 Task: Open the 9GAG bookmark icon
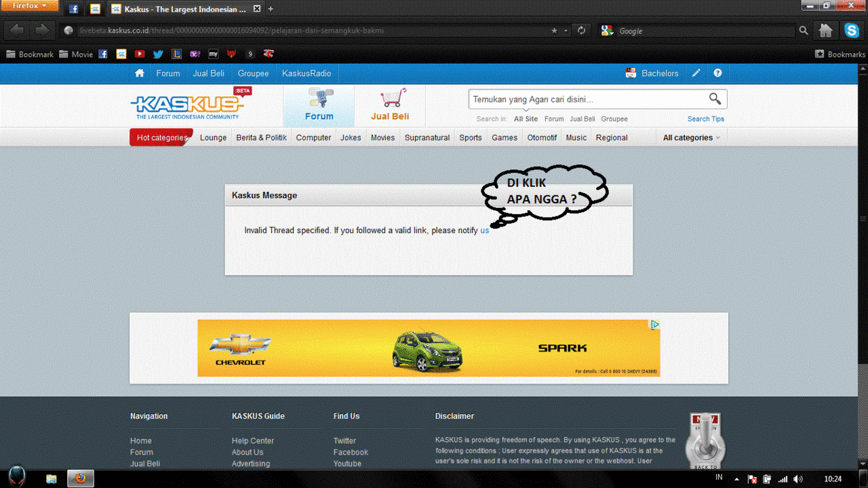(250, 54)
